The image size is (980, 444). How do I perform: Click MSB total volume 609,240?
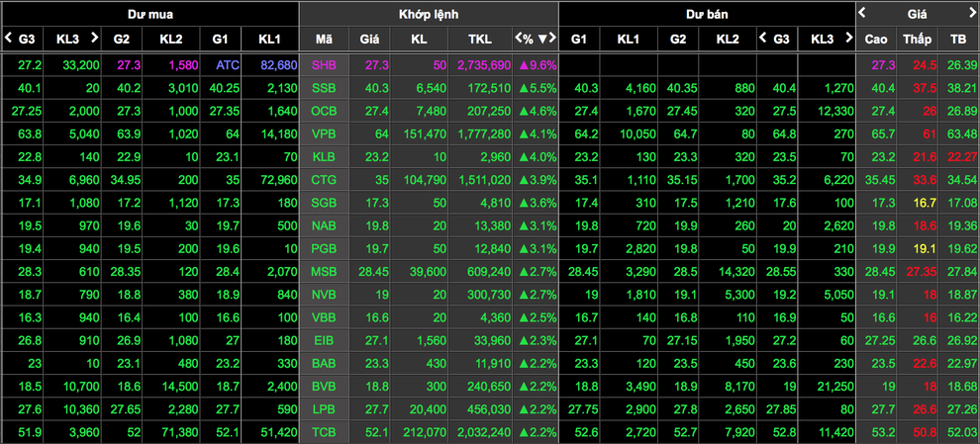pyautogui.click(x=489, y=272)
